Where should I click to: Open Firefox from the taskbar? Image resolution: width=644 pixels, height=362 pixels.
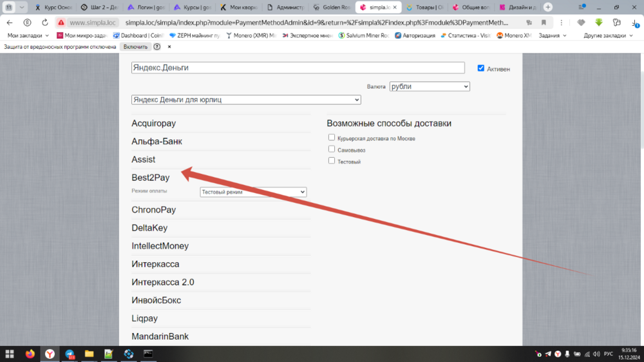click(x=30, y=354)
